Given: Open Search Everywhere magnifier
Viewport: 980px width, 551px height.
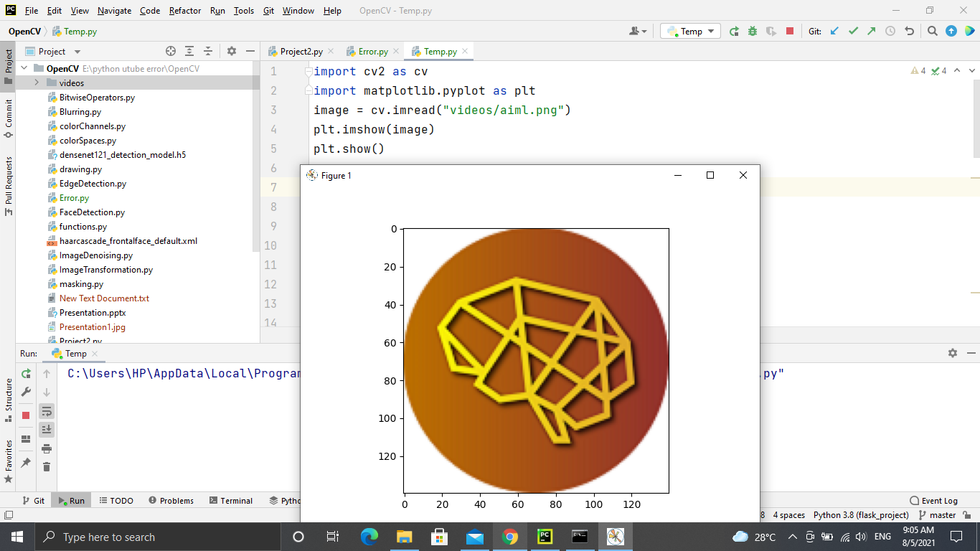Looking at the screenshot, I should (x=933, y=31).
